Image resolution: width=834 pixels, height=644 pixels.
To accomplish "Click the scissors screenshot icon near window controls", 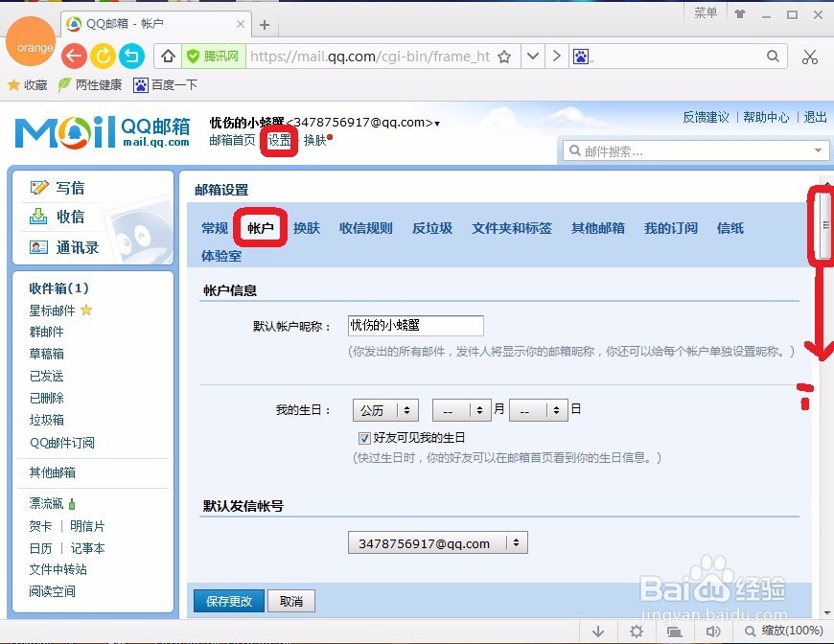I will point(810,56).
